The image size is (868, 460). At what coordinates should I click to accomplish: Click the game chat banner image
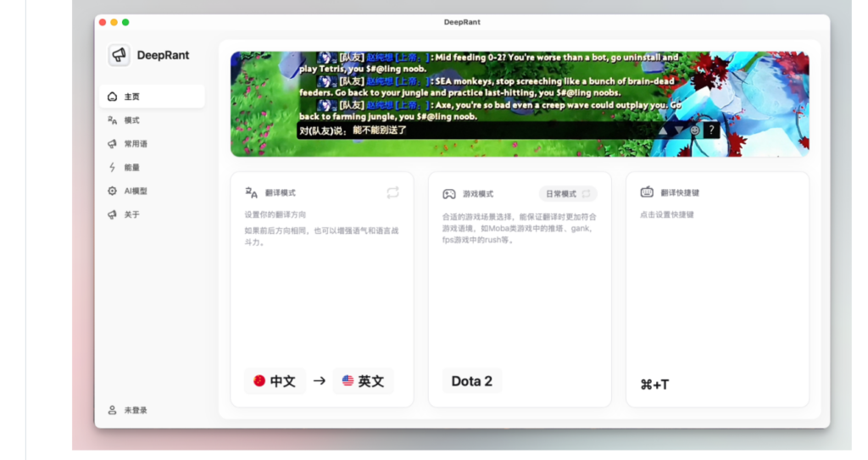point(520,104)
